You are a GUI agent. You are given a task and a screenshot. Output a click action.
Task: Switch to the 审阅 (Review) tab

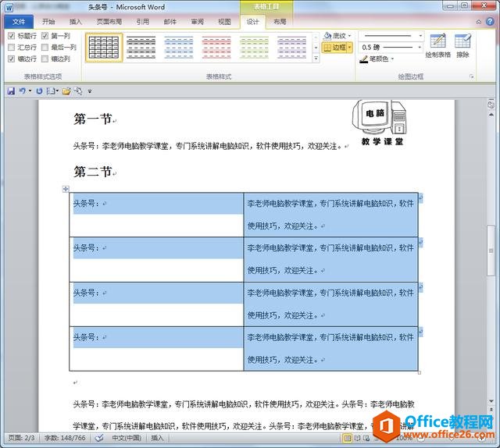click(x=198, y=22)
